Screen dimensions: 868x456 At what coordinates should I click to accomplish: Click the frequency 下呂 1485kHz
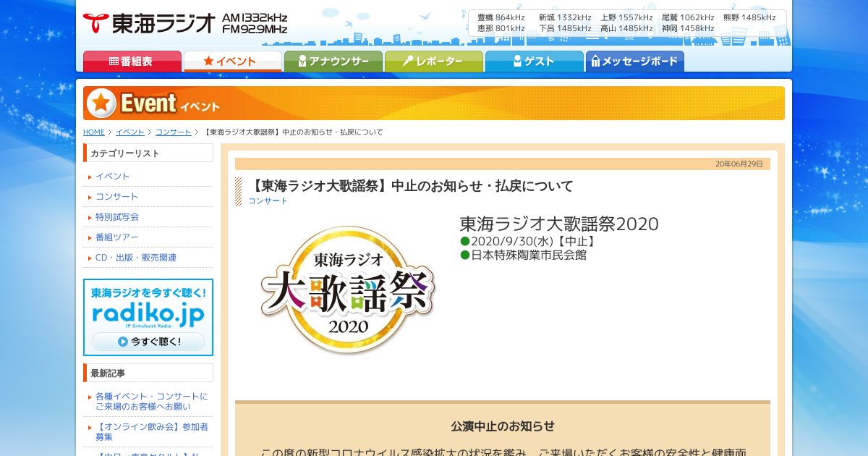coord(565,29)
